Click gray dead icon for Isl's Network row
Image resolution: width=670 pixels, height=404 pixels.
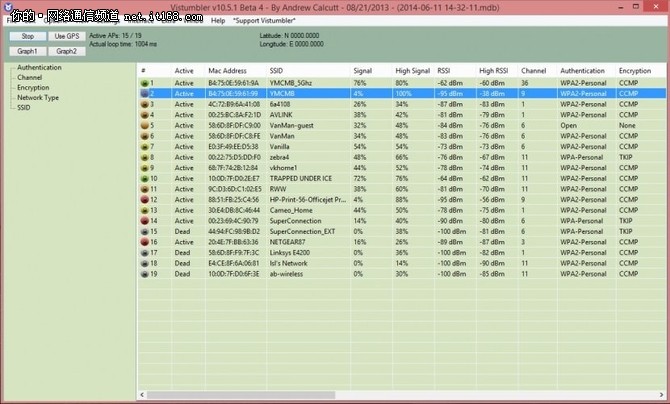tap(144, 263)
